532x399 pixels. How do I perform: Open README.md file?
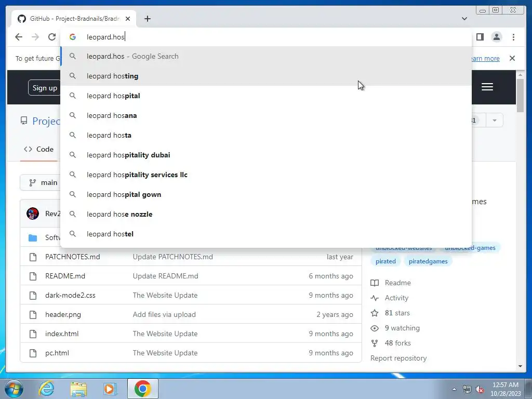[x=65, y=276]
